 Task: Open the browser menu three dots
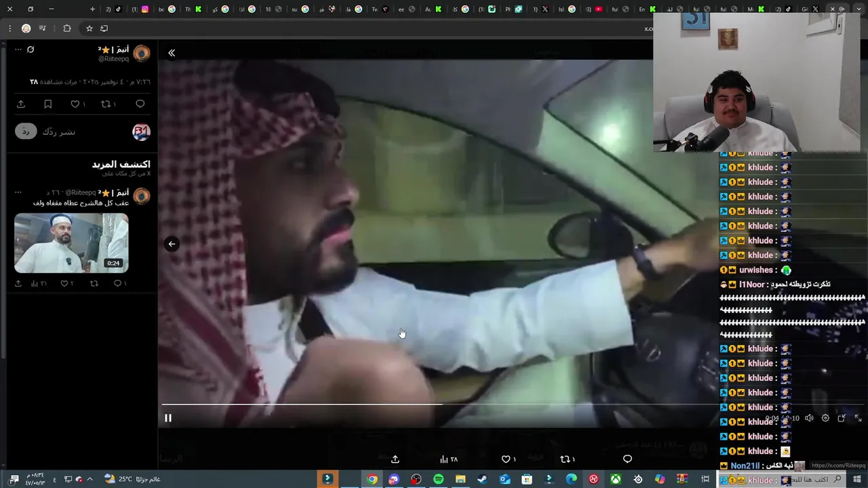coord(9,28)
